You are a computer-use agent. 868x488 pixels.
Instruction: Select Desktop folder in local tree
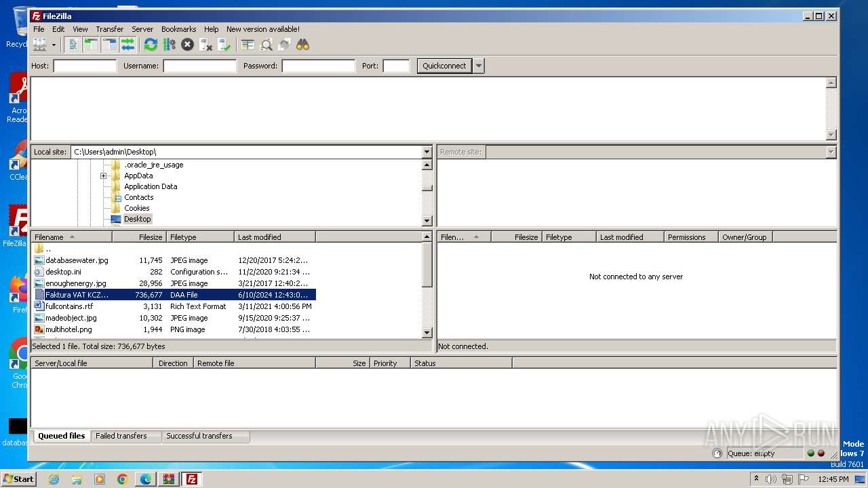click(137, 219)
